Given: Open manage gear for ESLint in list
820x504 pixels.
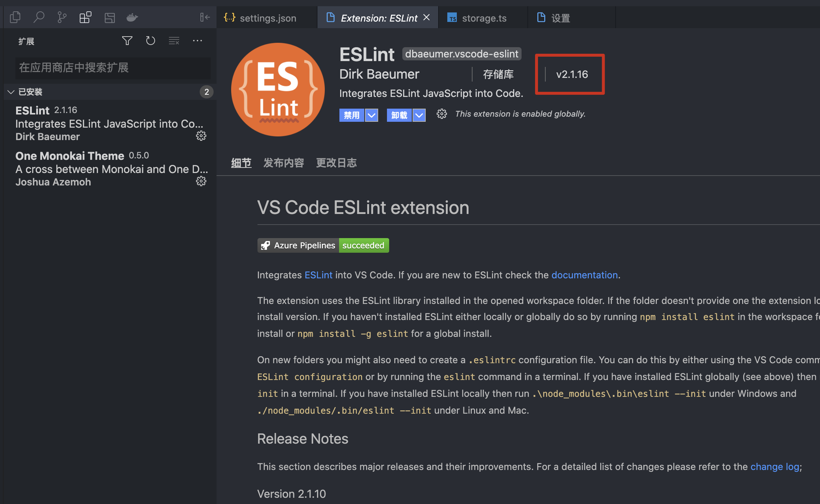Looking at the screenshot, I should click(201, 136).
